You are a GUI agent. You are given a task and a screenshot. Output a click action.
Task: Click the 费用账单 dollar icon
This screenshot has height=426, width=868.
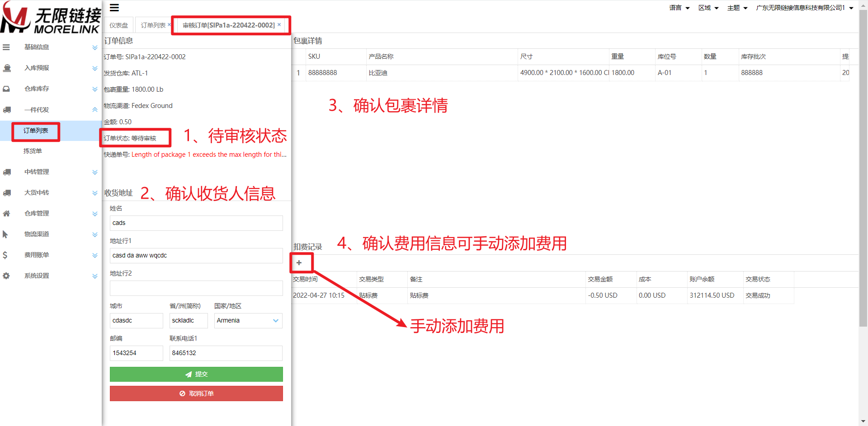click(5, 255)
